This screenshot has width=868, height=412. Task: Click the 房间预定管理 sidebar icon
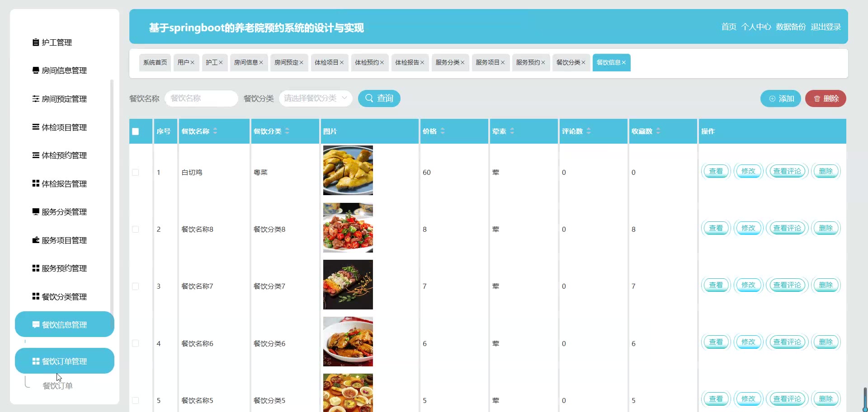point(36,99)
